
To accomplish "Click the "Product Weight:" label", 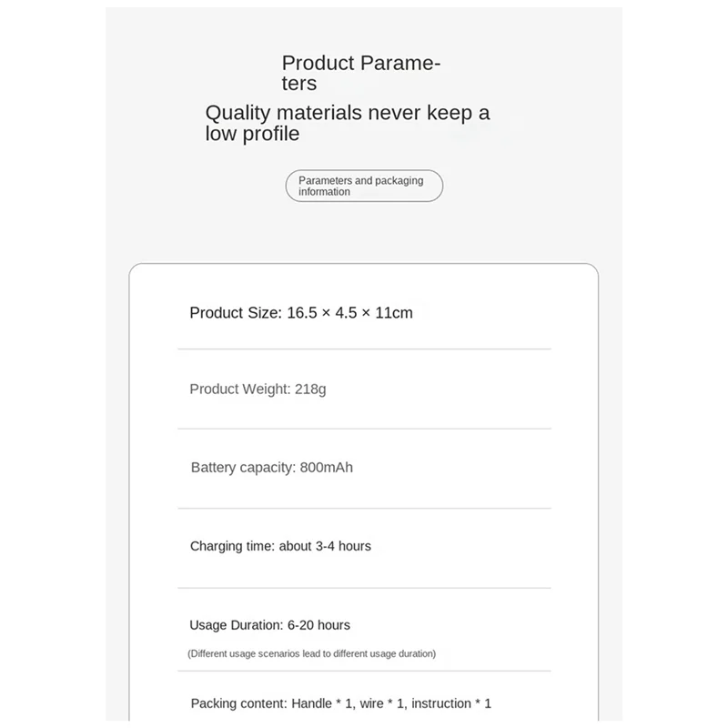I will coord(239,389).
